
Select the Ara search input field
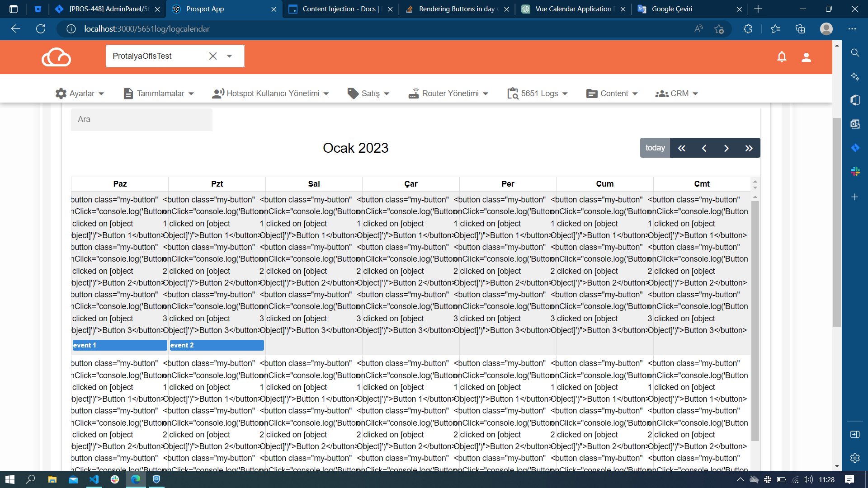pyautogui.click(x=142, y=119)
